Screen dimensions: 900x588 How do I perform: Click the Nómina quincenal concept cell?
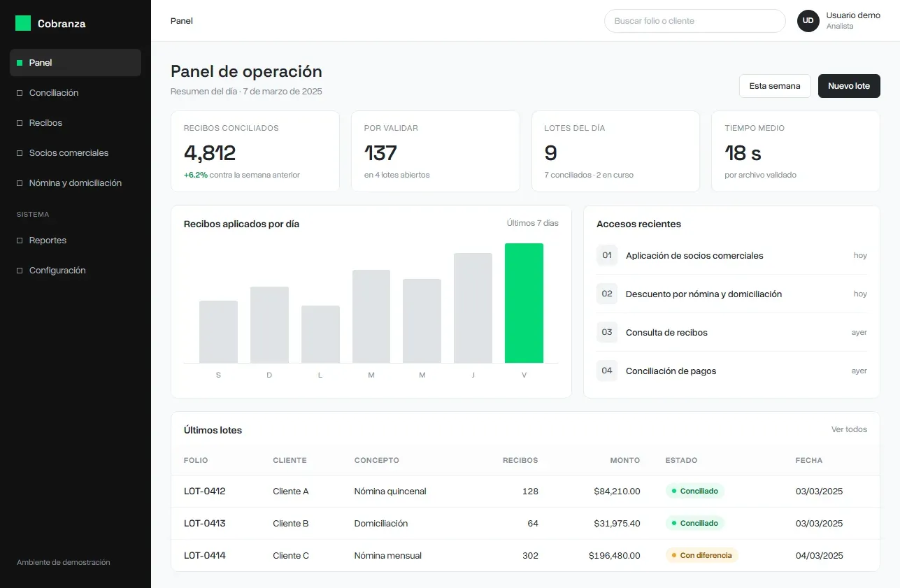tap(390, 491)
